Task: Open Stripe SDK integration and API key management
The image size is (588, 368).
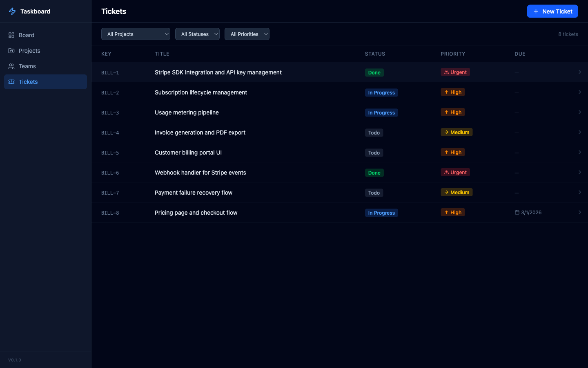Action: (x=218, y=72)
